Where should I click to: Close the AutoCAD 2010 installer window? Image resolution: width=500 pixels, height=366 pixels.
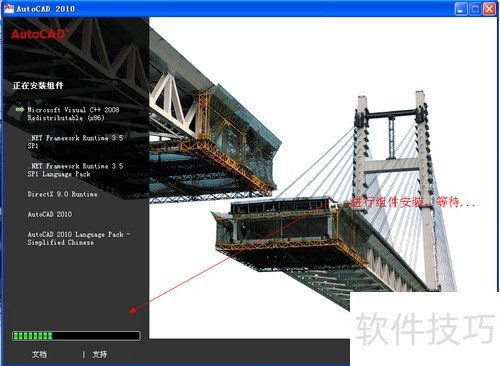pos(489,9)
